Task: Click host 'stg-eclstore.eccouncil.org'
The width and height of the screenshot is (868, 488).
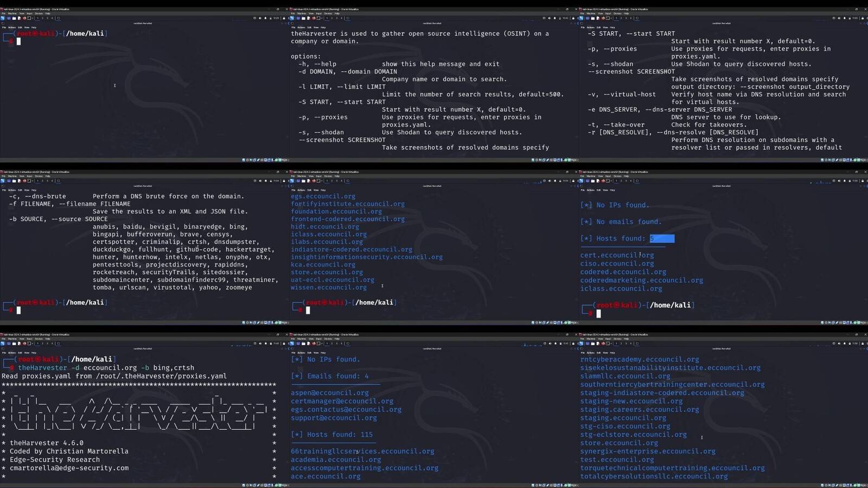Action: pyautogui.click(x=634, y=435)
